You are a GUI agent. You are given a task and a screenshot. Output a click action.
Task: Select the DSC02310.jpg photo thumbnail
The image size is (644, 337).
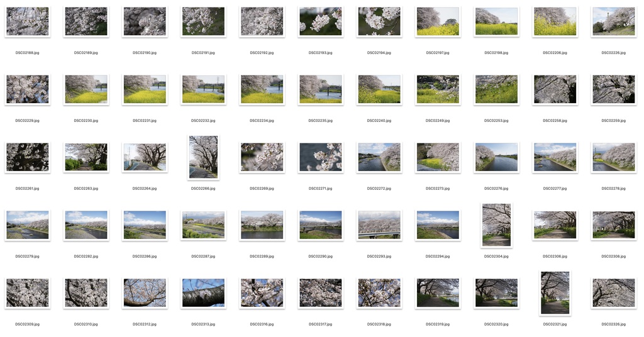coord(86,293)
